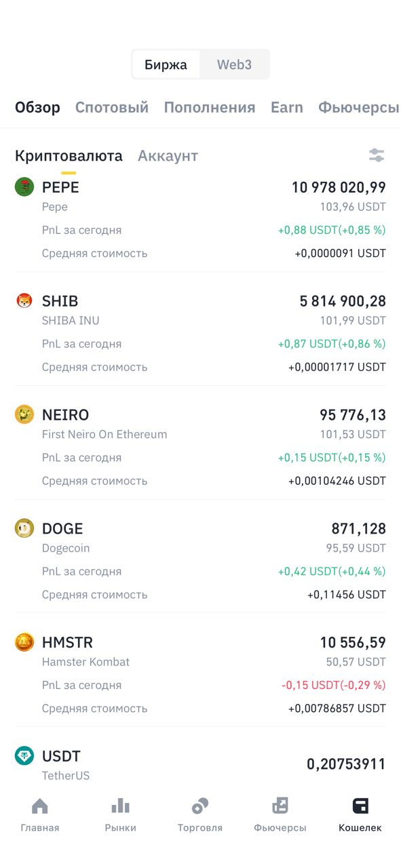Tap the HMSTR coin icon
The height and width of the screenshot is (868, 401).
24,642
